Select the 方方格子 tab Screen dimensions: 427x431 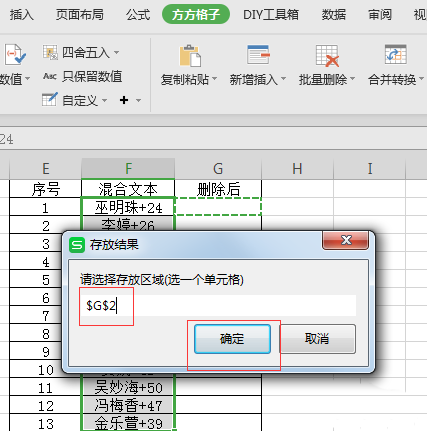[196, 14]
